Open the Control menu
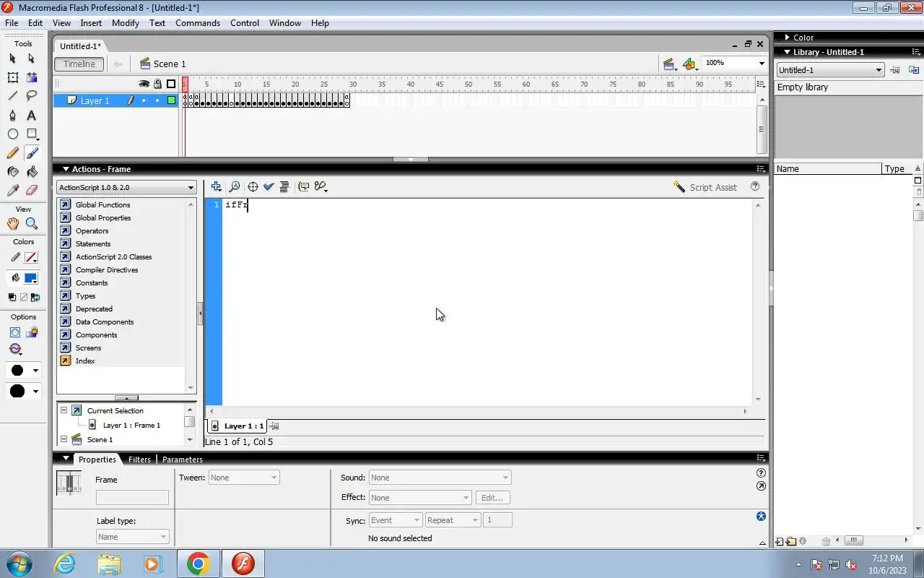The height and width of the screenshot is (578, 924). click(245, 23)
